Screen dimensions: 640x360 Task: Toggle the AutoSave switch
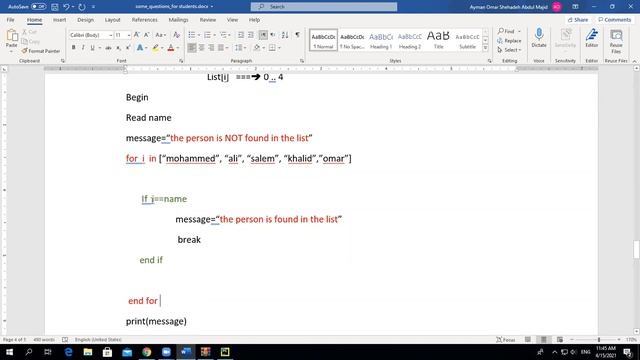click(x=38, y=7)
